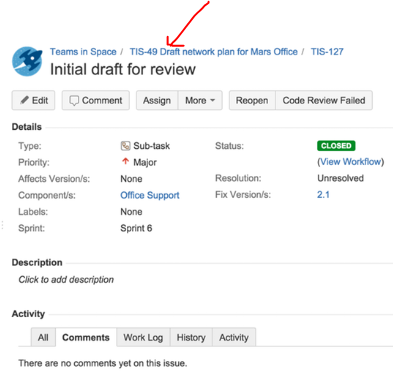Click the Sprint 6 value
393x381 pixels.
[x=136, y=228]
